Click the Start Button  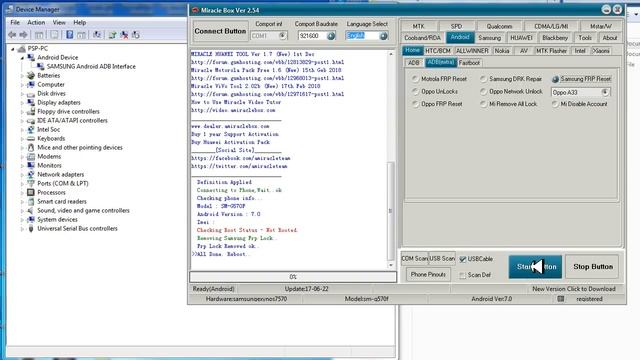535,267
